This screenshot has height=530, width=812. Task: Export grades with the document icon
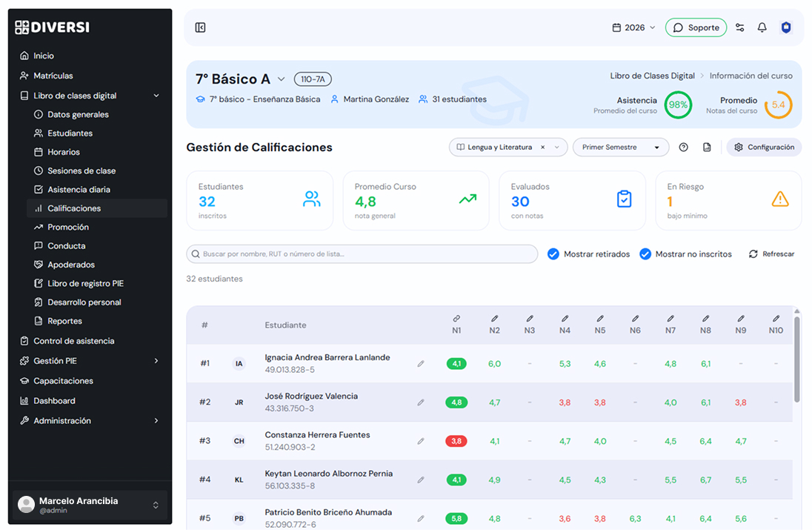click(707, 147)
